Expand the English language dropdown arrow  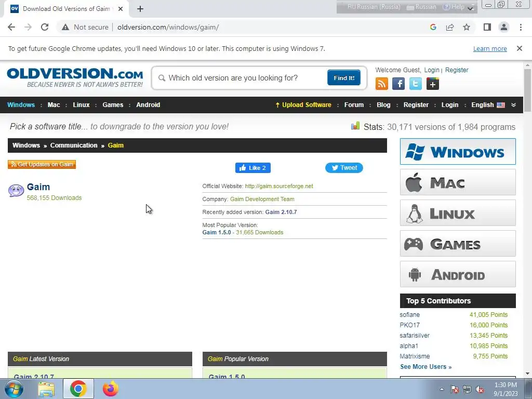click(513, 105)
